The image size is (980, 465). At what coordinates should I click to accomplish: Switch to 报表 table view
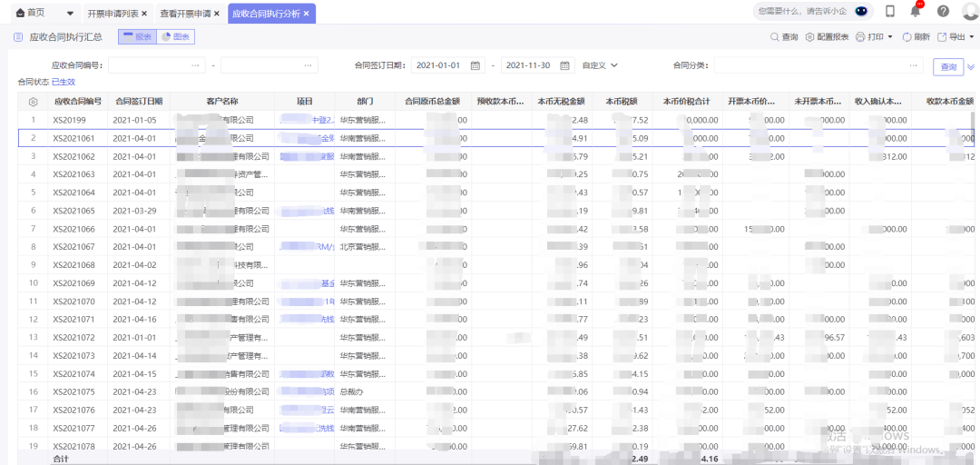138,37
